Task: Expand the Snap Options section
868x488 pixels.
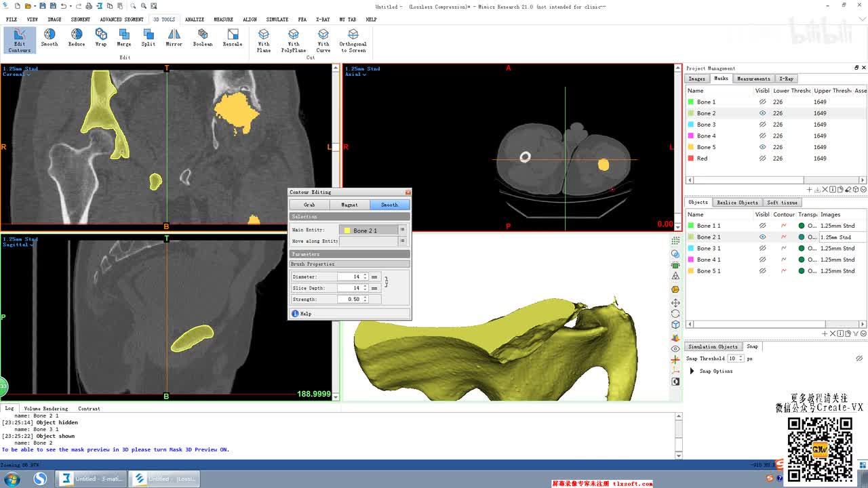Action: [692, 371]
